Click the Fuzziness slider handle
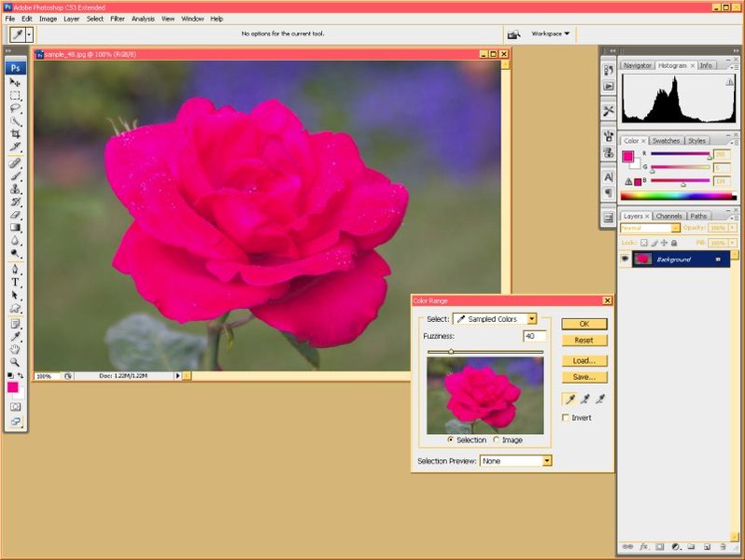This screenshot has height=560, width=745. [x=451, y=352]
